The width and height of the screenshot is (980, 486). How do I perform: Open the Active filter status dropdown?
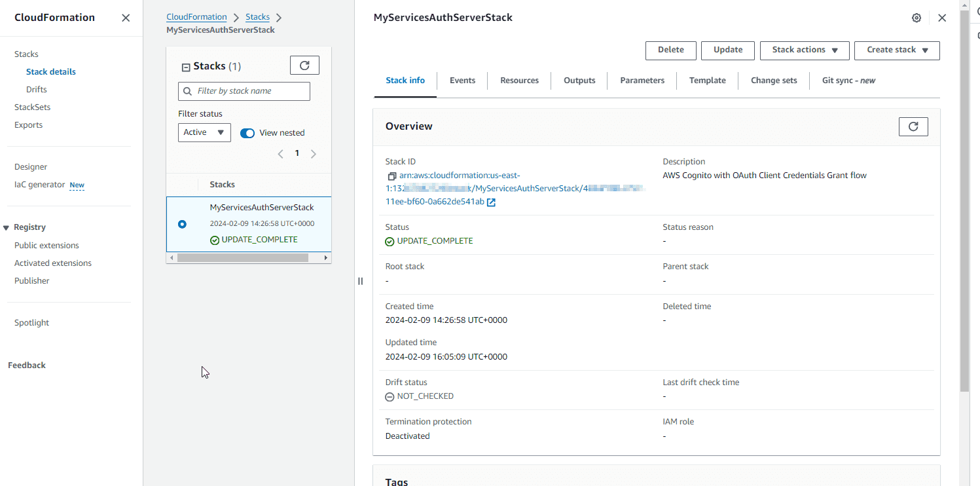click(204, 132)
